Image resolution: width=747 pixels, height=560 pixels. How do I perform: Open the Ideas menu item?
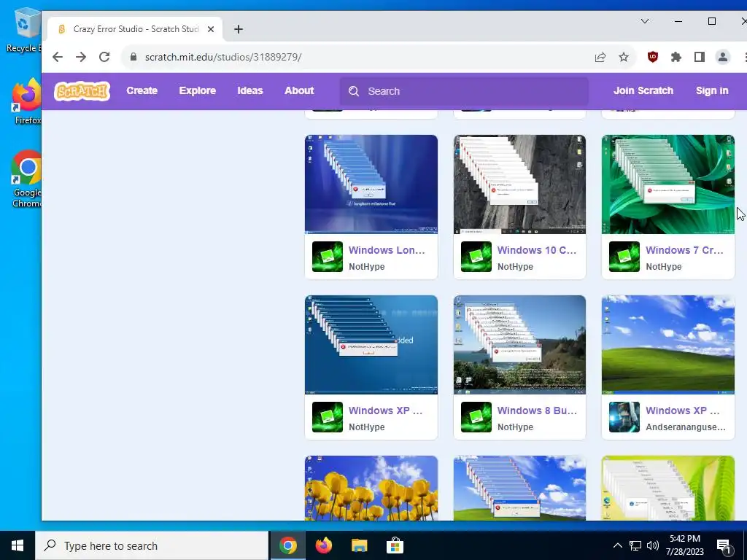point(250,90)
